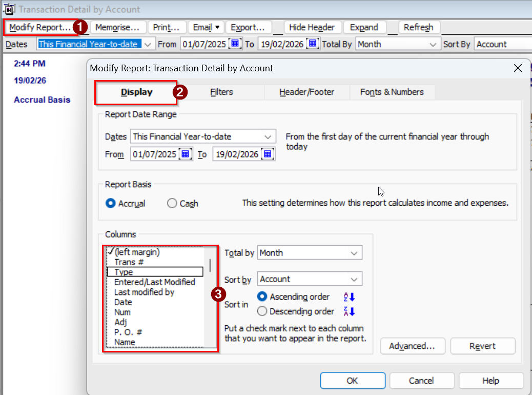Select Entered/Last Modified column entry

(155, 282)
